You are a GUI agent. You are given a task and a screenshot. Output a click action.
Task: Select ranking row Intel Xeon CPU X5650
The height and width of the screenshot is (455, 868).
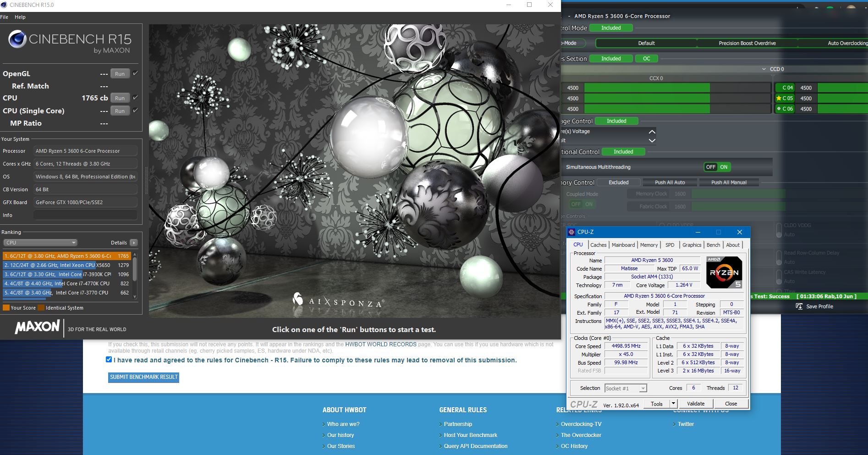[x=67, y=265]
